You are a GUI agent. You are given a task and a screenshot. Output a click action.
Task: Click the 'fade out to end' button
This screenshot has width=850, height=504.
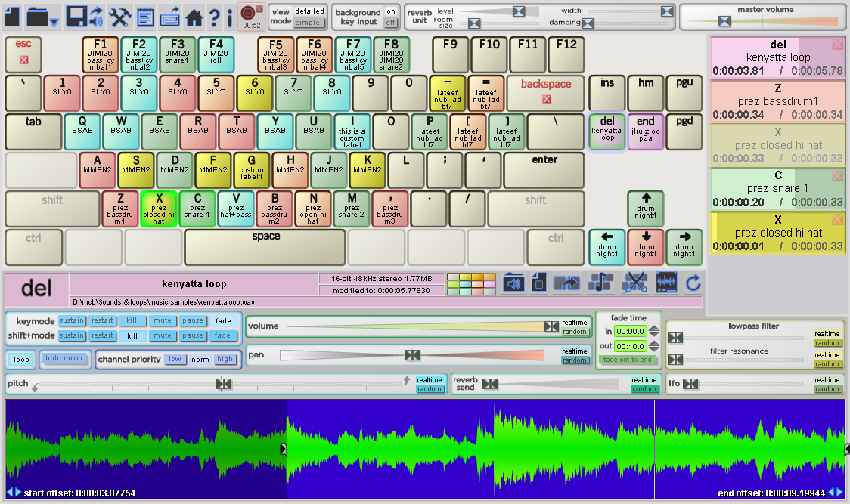pos(627,360)
